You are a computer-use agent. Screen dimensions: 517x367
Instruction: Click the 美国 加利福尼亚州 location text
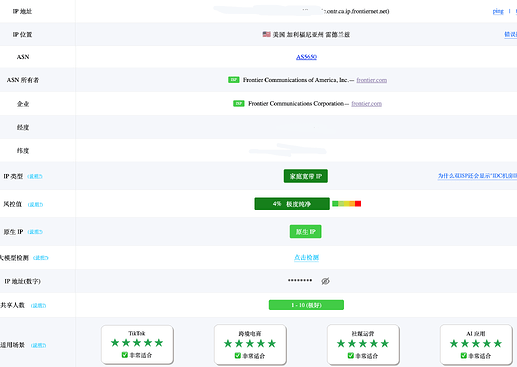pyautogui.click(x=311, y=34)
